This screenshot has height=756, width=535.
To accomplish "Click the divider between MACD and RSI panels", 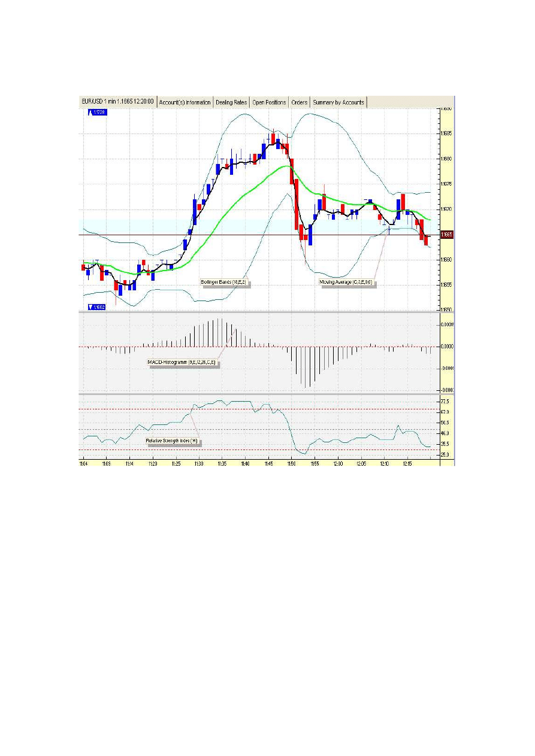I will [x=258, y=394].
